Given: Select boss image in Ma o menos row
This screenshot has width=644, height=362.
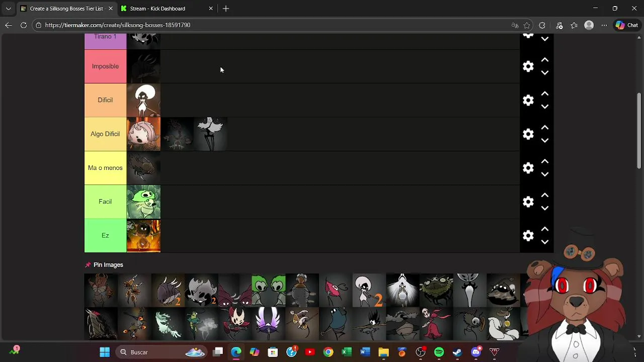Looking at the screenshot, I should (x=144, y=168).
